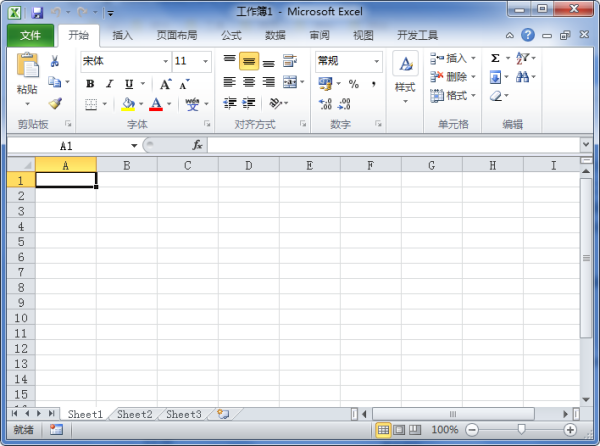The height and width of the screenshot is (446, 600).
Task: Toggle Bottom Align
Action: coord(269,61)
